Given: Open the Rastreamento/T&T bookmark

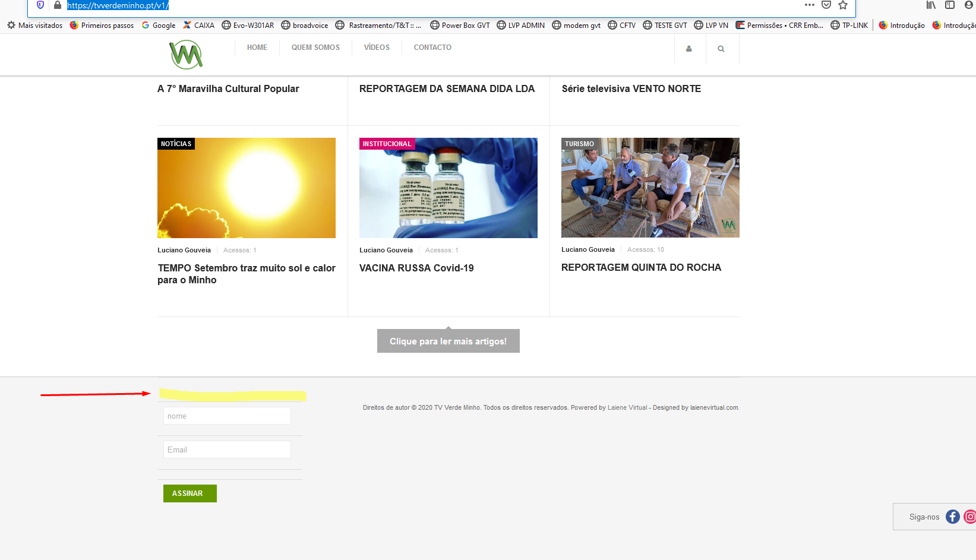Looking at the screenshot, I should (x=378, y=26).
